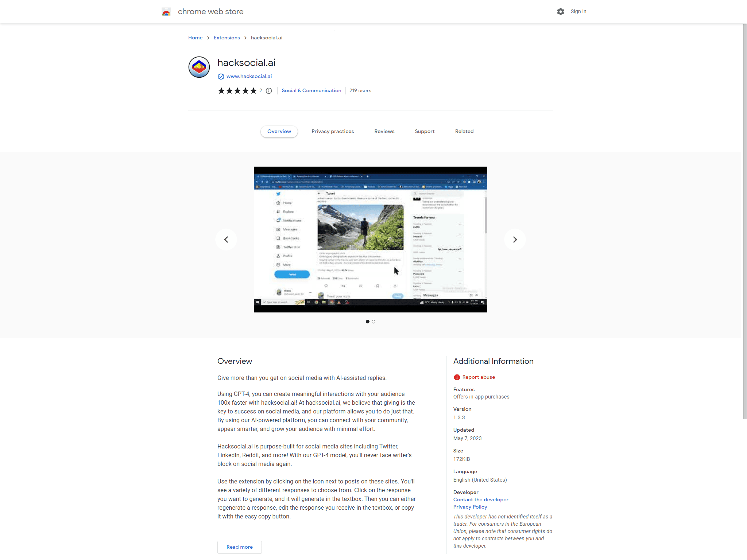
Task: Show previous screenshot with left chevron
Action: tap(226, 240)
